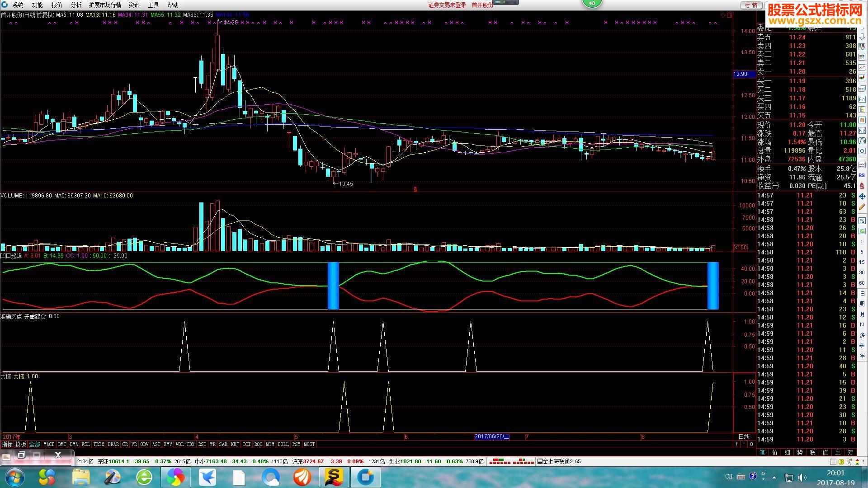Screen dimensions: 868x488
Task: Switch to the 价 tab under the trade list
Action: point(774,452)
